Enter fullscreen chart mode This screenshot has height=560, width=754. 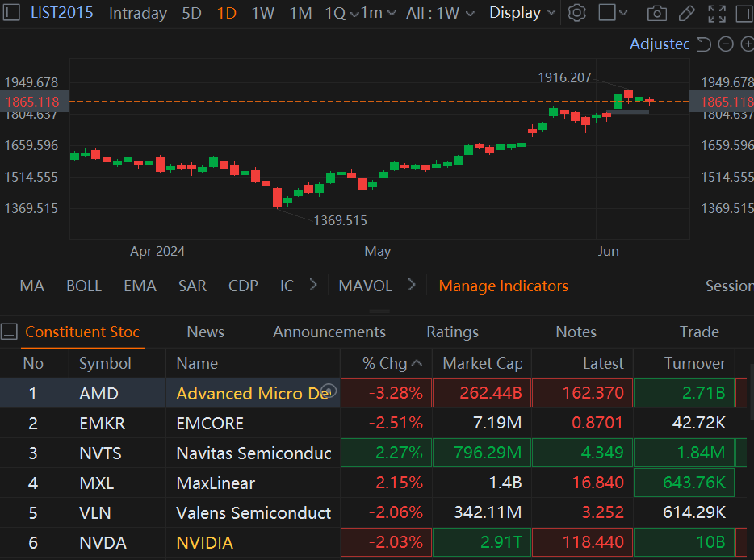pyautogui.click(x=717, y=14)
